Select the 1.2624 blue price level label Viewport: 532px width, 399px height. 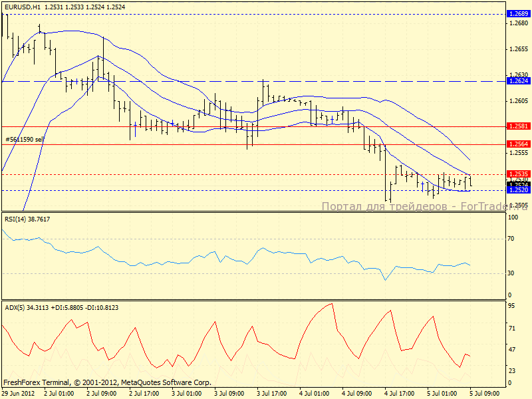518,81
